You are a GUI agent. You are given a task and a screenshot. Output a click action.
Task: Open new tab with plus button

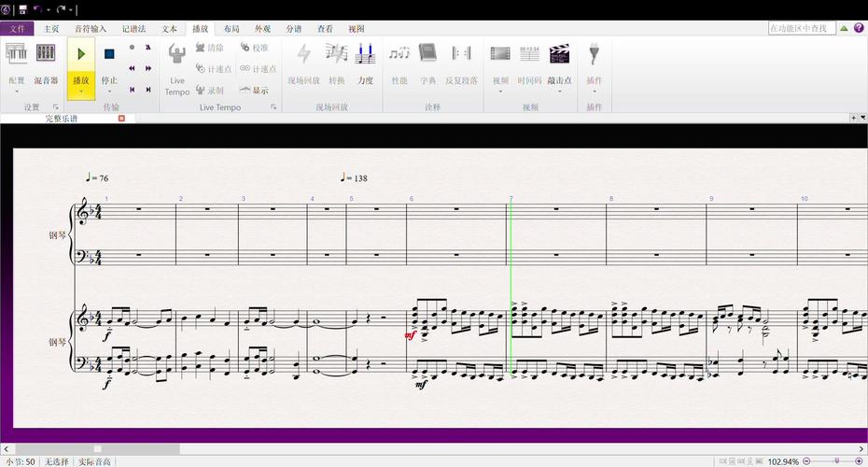coord(854,118)
